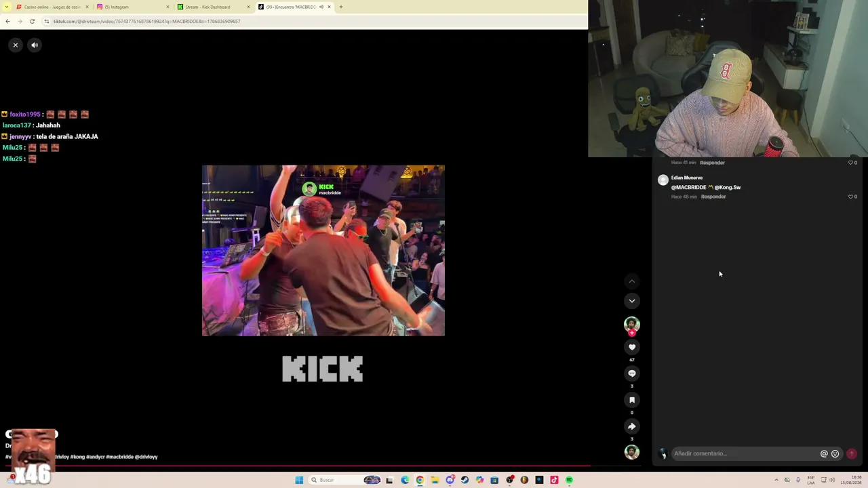This screenshot has height=488, width=868.
Task: Reply to Edian Munerve's comment
Action: click(713, 197)
